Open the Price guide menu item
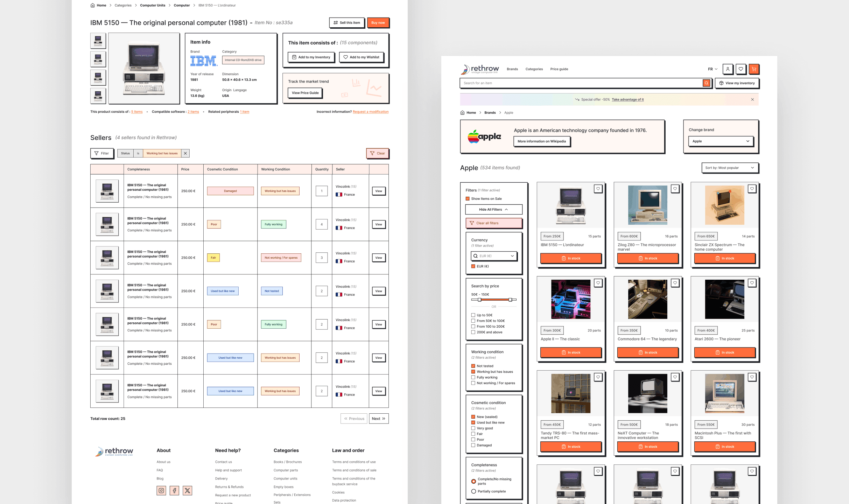This screenshot has width=849, height=504. [x=559, y=69]
